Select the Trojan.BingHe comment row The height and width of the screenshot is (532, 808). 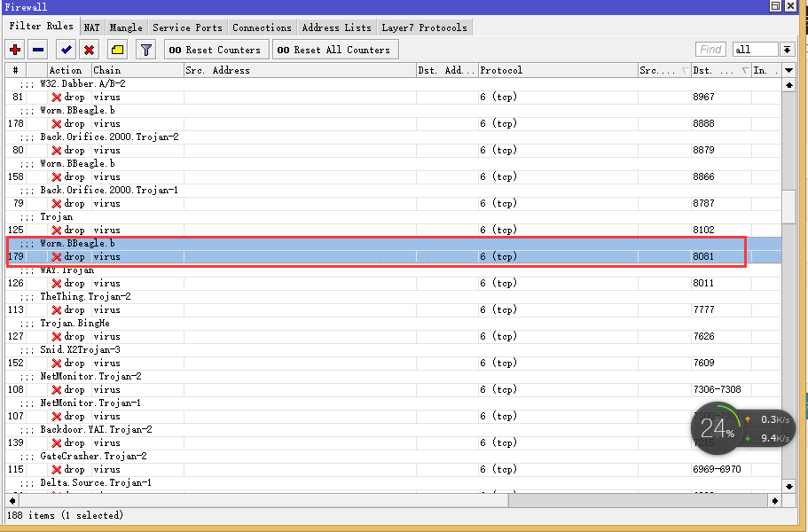(x=393, y=324)
